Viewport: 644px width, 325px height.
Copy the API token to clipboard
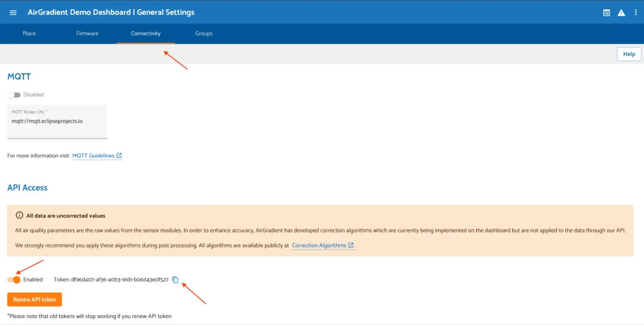[175, 280]
